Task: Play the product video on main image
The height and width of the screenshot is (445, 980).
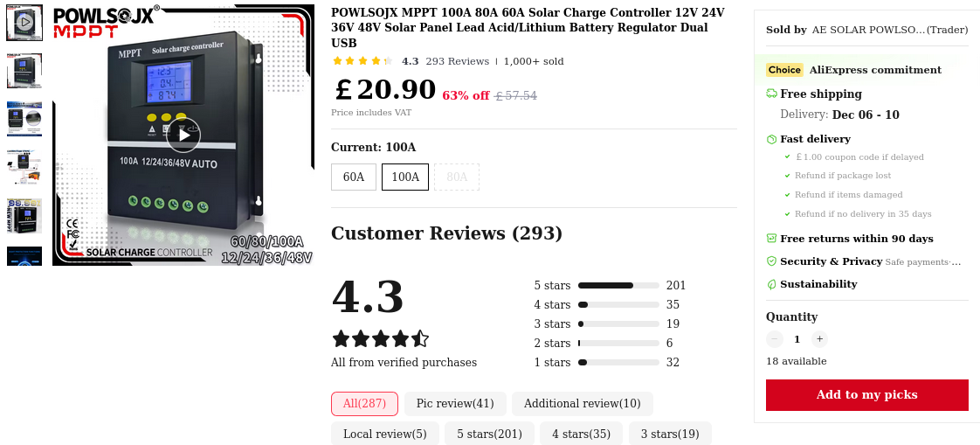Action: [x=183, y=135]
